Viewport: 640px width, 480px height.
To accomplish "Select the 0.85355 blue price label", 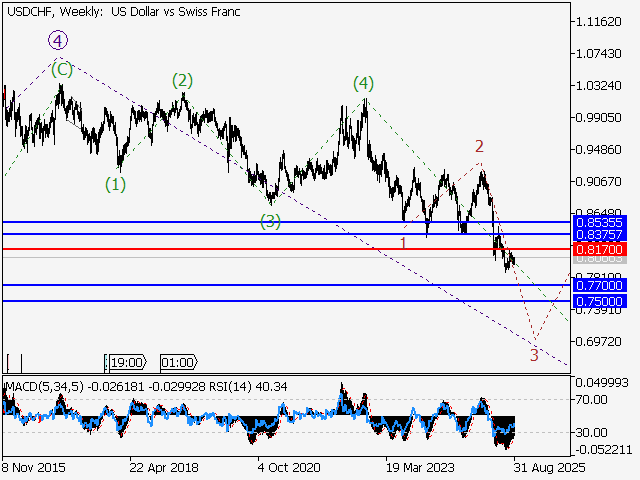I will 600,221.
